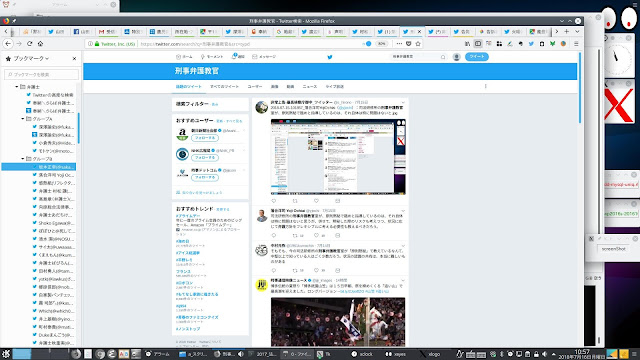Click screenShot button in small right window
Viewport: 640px width, 360px height.
coord(613,249)
